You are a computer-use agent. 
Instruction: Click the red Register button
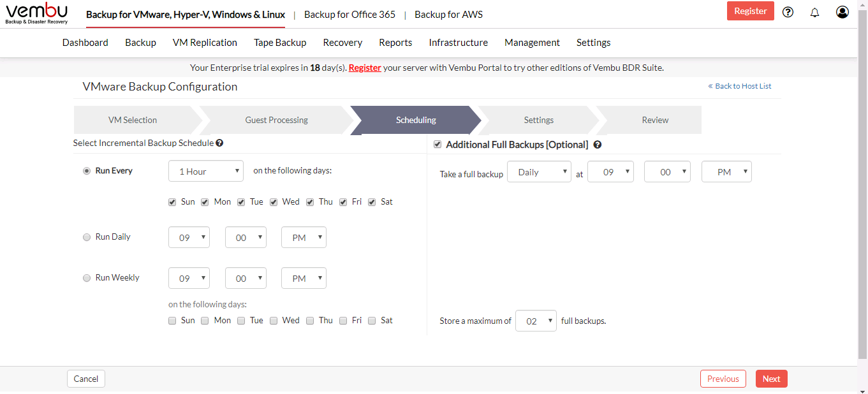[751, 11]
